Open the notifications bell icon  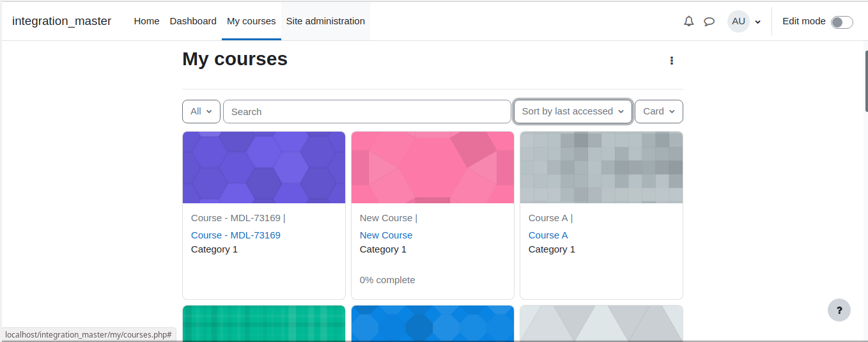point(688,21)
